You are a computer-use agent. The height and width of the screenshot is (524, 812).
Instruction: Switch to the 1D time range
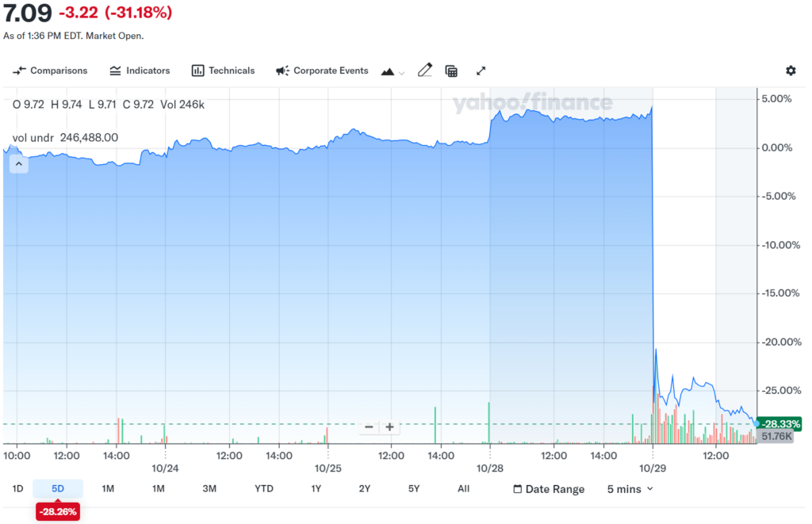17,488
